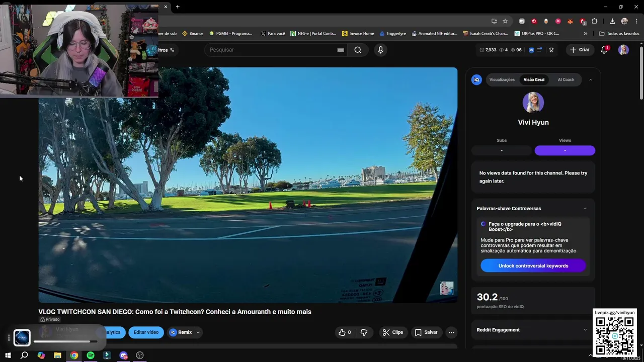Click the page vertical scrollbar

pos(641,73)
